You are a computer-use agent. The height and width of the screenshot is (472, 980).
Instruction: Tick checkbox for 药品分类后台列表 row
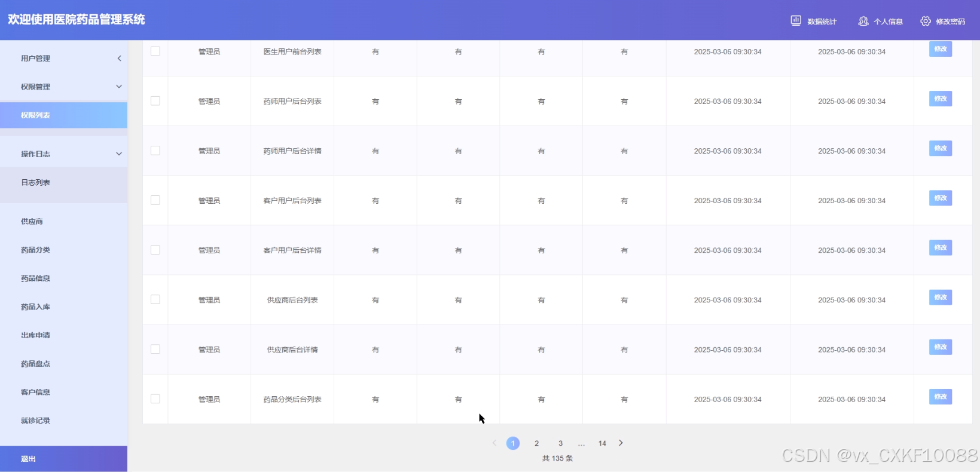(x=155, y=399)
